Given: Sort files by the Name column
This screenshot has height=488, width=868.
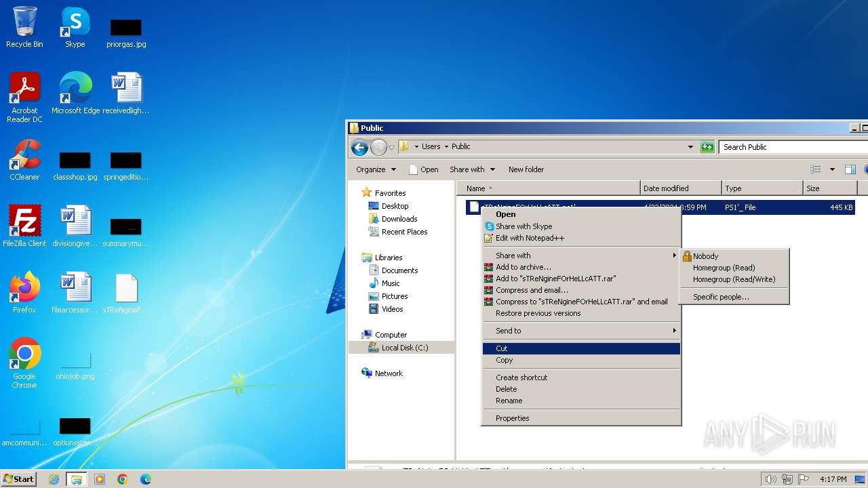Looking at the screenshot, I should point(548,188).
